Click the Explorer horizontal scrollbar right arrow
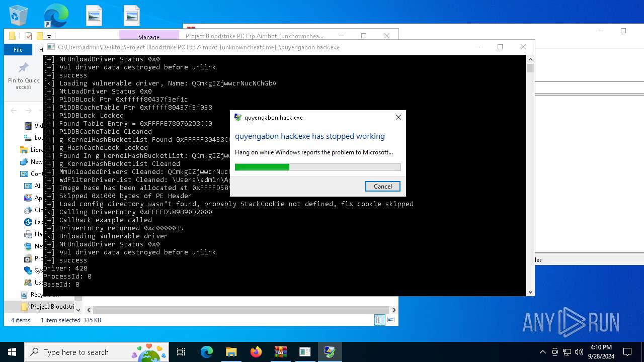The width and height of the screenshot is (644, 362). [x=394, y=310]
